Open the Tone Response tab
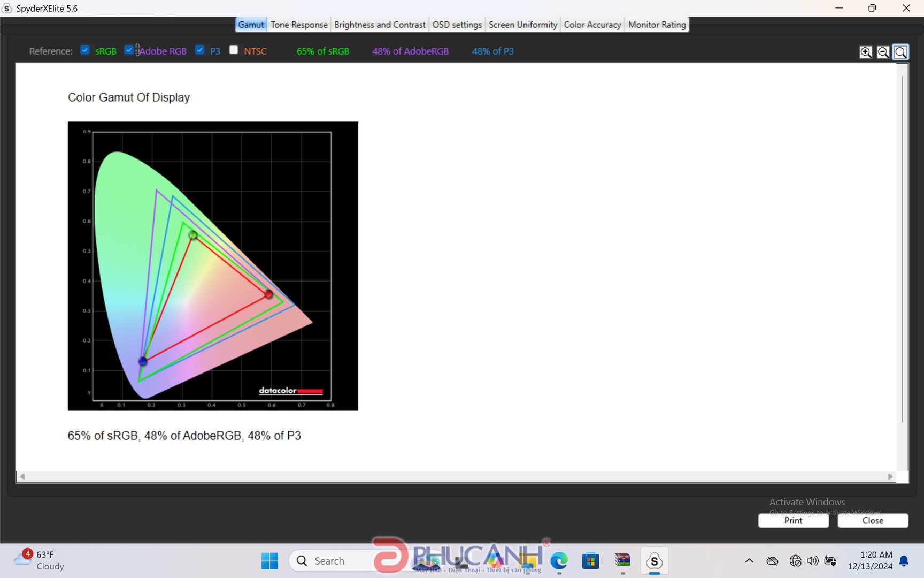Screen dimensions: 924x578 (x=299, y=25)
